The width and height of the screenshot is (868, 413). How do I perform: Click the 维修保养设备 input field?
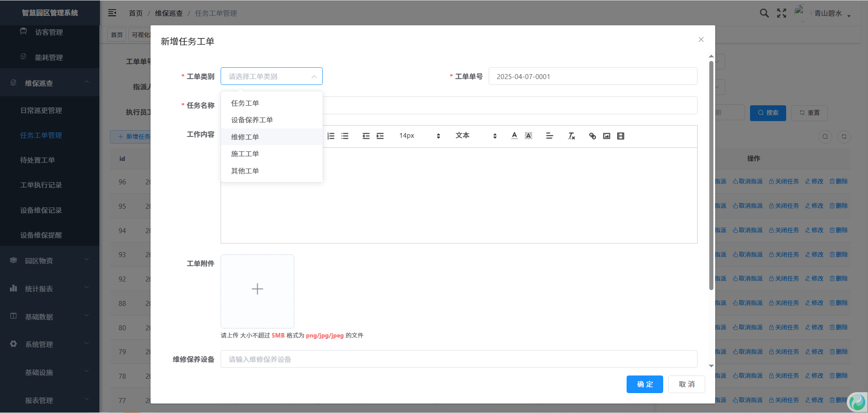pyautogui.click(x=458, y=359)
